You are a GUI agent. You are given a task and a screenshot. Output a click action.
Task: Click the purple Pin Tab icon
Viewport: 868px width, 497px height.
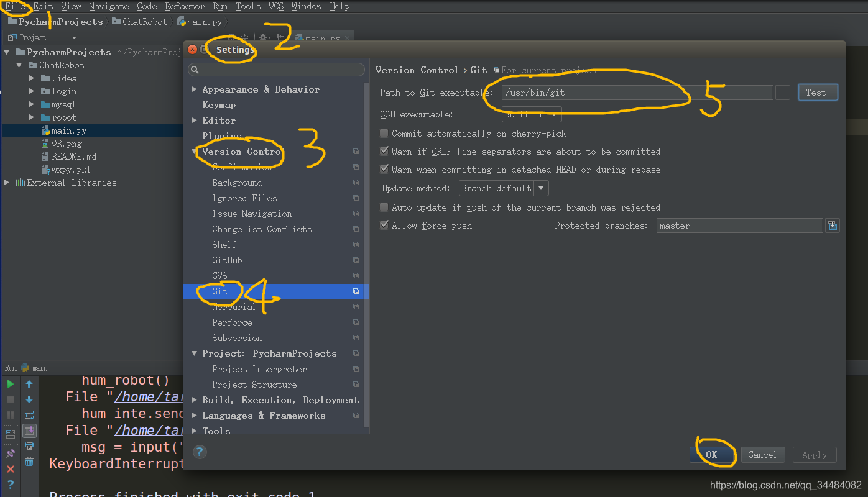tap(11, 454)
